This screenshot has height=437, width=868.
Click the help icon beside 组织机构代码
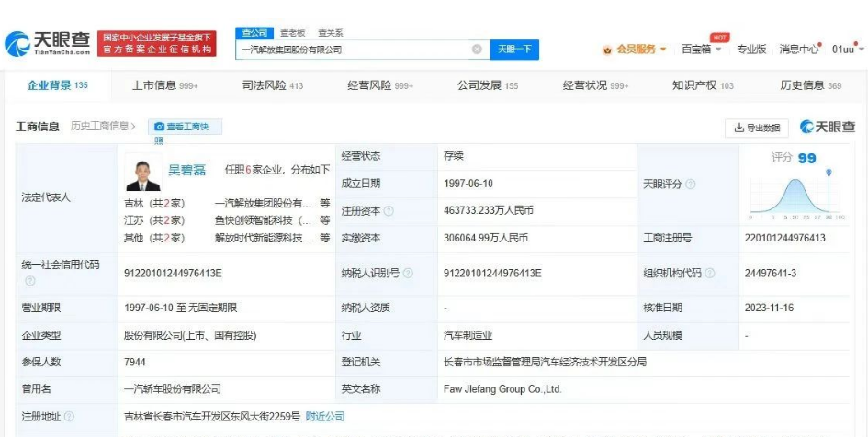click(x=710, y=274)
